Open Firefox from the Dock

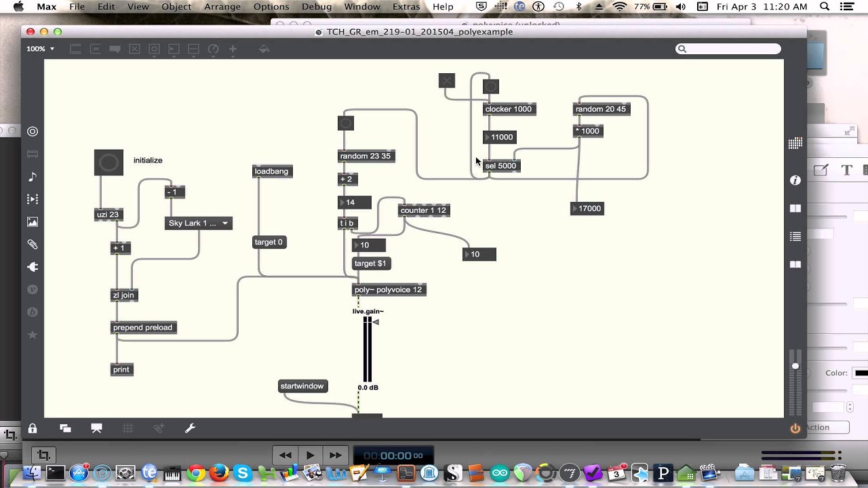(x=219, y=473)
